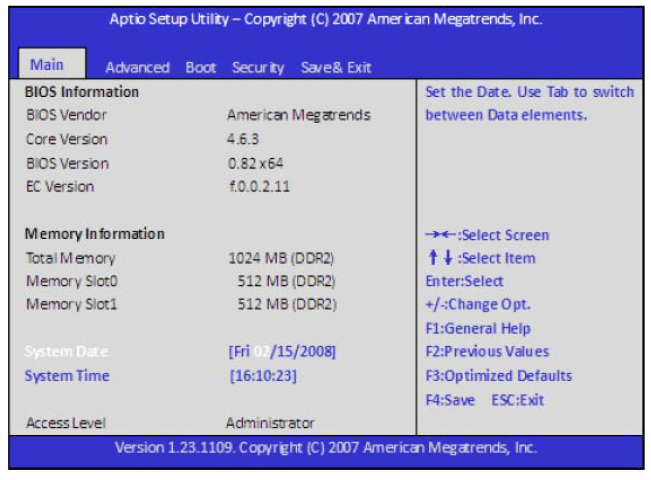
Task: Click the system date value ending /15/2008
Action: [x=282, y=352]
